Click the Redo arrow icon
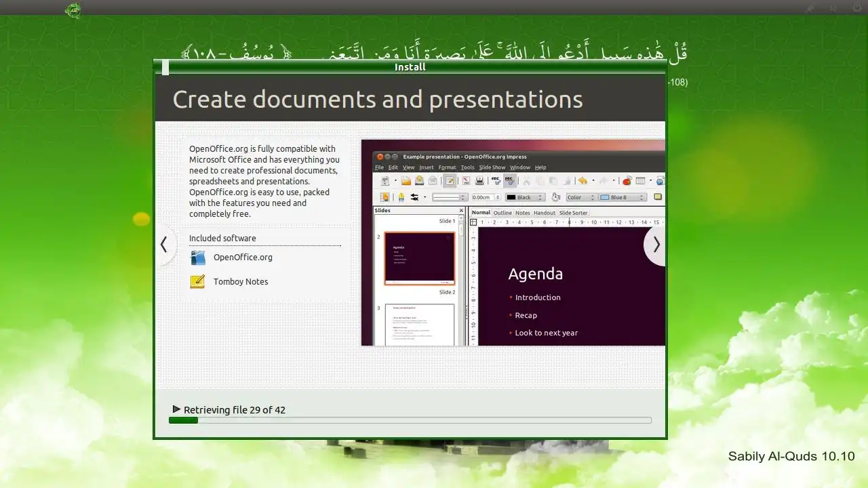The height and width of the screenshot is (488, 868). pos(604,181)
